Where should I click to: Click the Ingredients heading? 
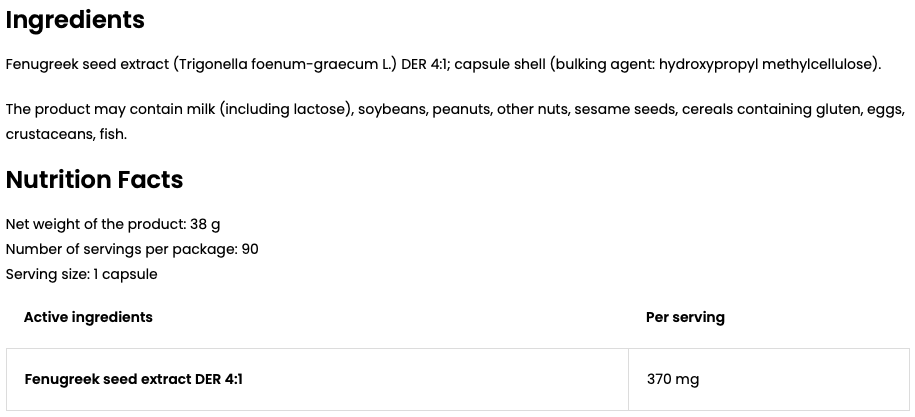pyautogui.click(x=75, y=20)
